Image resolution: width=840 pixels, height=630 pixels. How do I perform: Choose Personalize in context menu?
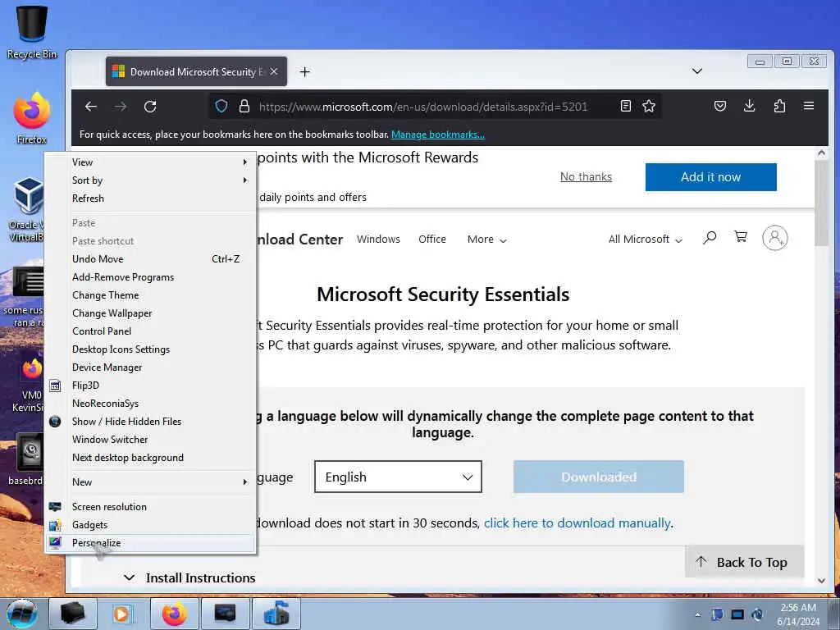pos(150,543)
